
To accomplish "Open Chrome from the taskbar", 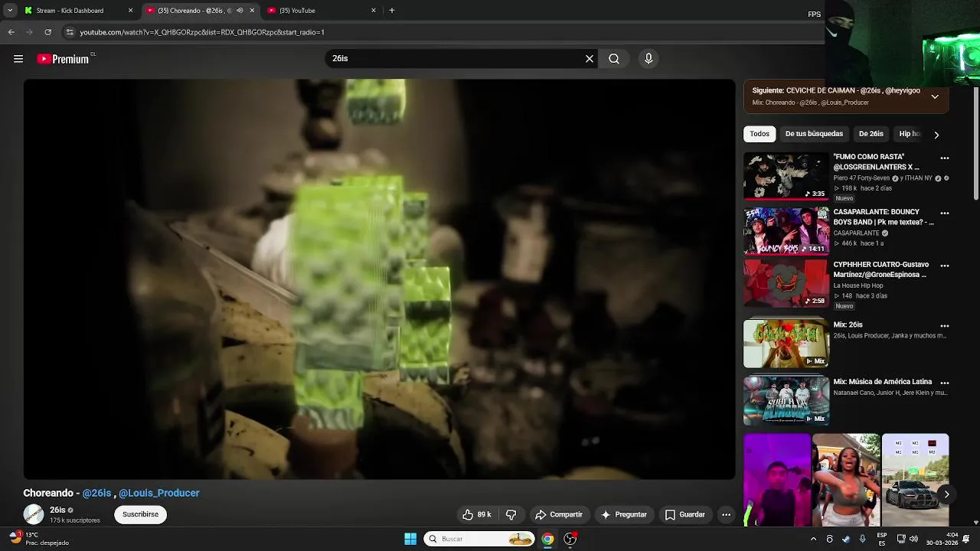I will pyautogui.click(x=547, y=539).
